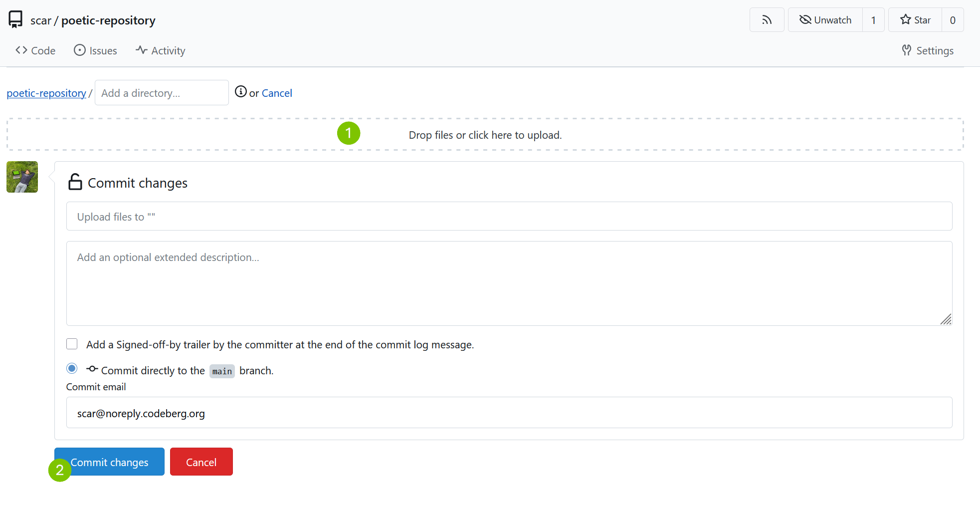Enable the Signed-off-by trailer checkbox
980x508 pixels.
(x=72, y=344)
